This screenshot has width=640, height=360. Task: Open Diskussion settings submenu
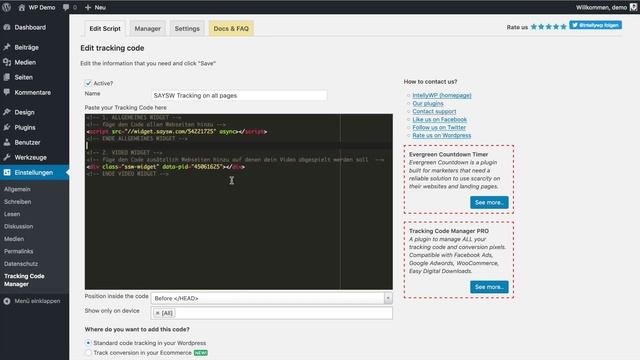[x=19, y=227]
